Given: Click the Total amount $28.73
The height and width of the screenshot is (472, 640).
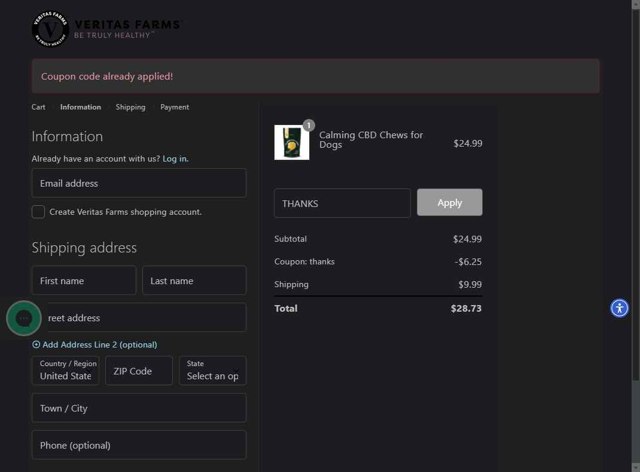Looking at the screenshot, I should click(466, 308).
